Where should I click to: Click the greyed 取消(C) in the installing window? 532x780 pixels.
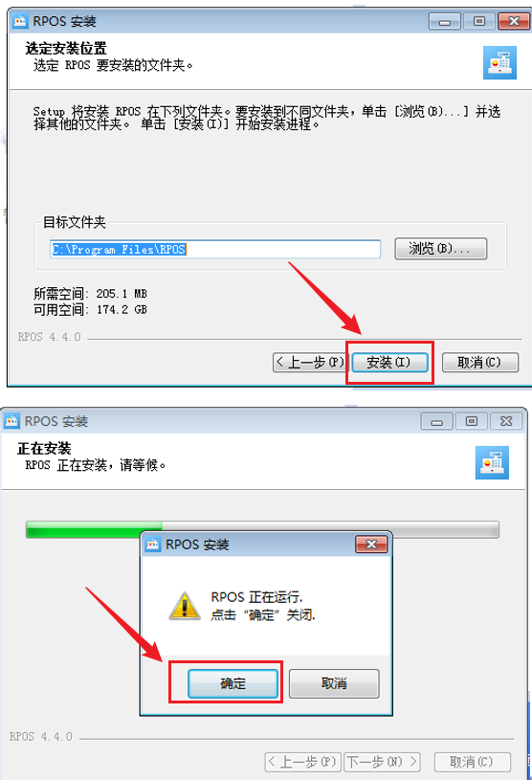pyautogui.click(x=473, y=762)
